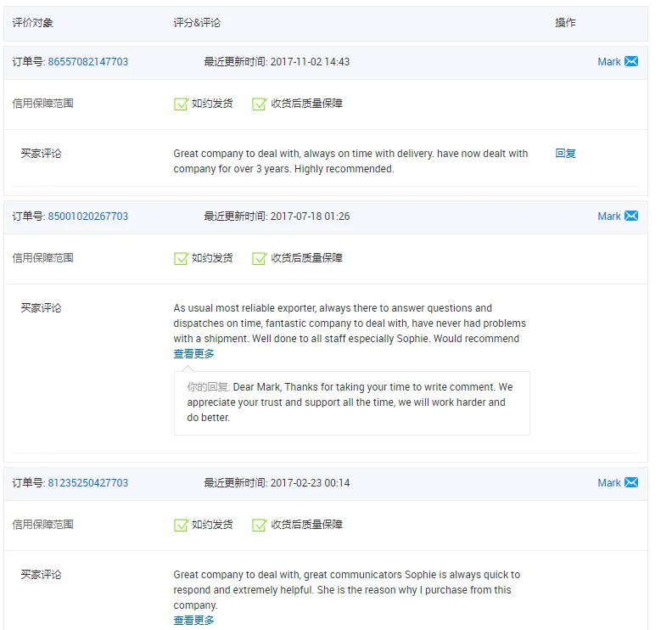Click the 评分&评论 column header
This screenshot has width=672, height=630.
point(197,23)
